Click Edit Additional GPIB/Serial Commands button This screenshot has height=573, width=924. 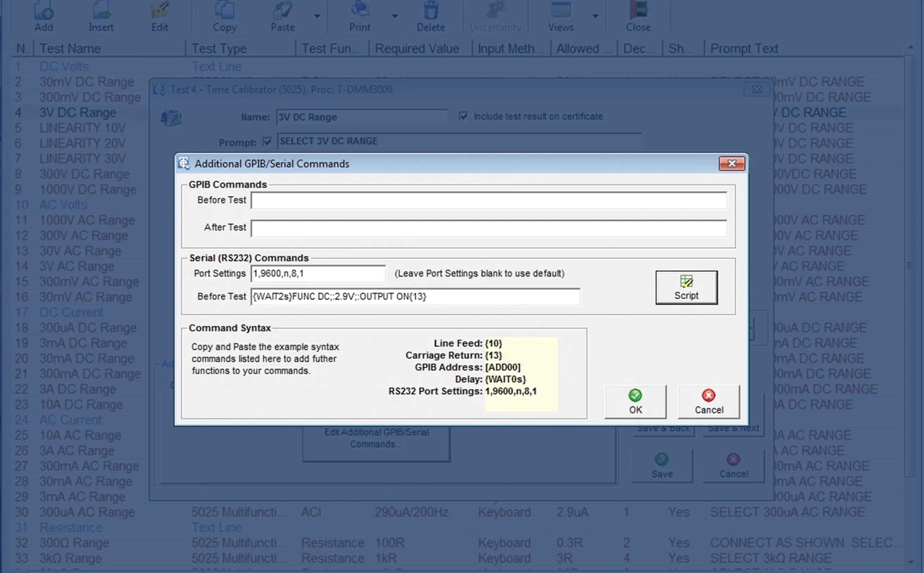click(x=376, y=438)
